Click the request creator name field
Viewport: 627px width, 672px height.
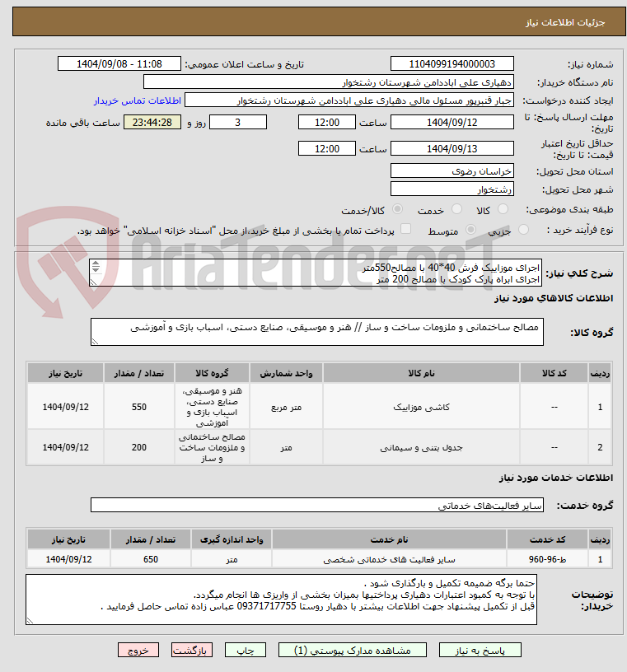click(x=349, y=100)
